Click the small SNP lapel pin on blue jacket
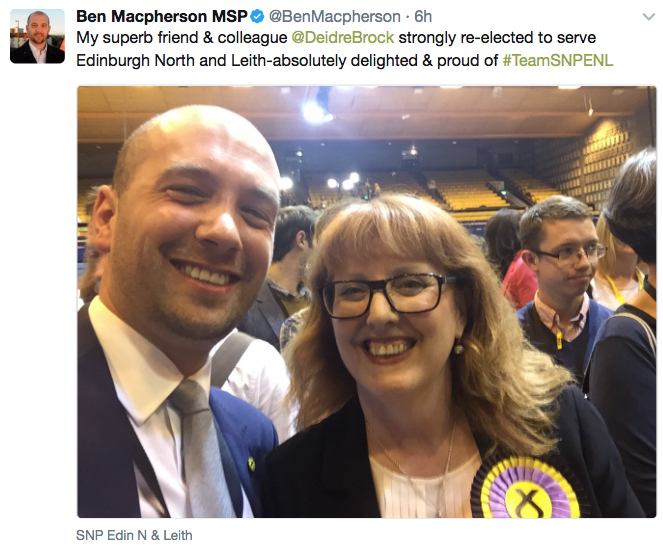 click(251, 464)
